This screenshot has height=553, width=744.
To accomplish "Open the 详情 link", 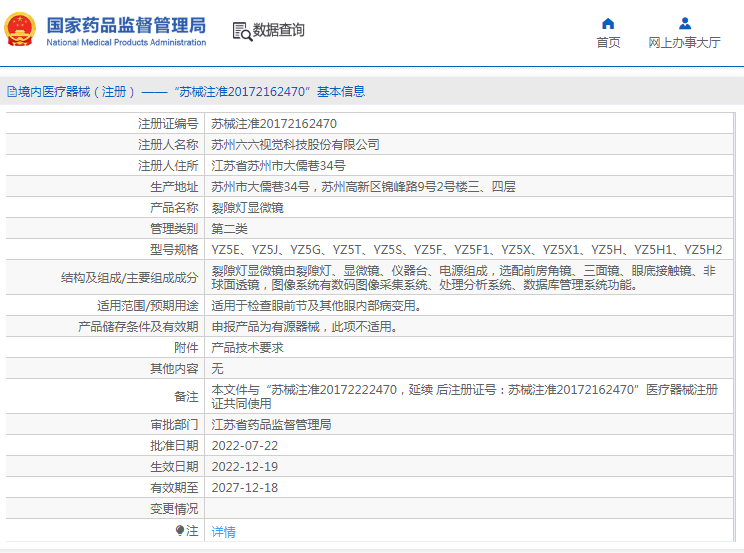I will [x=224, y=532].
